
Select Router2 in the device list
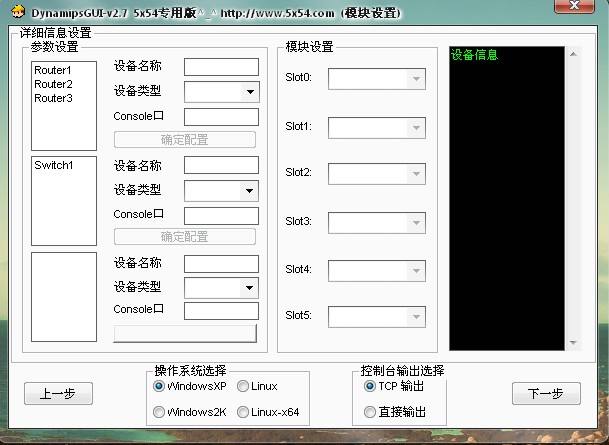tap(53, 84)
